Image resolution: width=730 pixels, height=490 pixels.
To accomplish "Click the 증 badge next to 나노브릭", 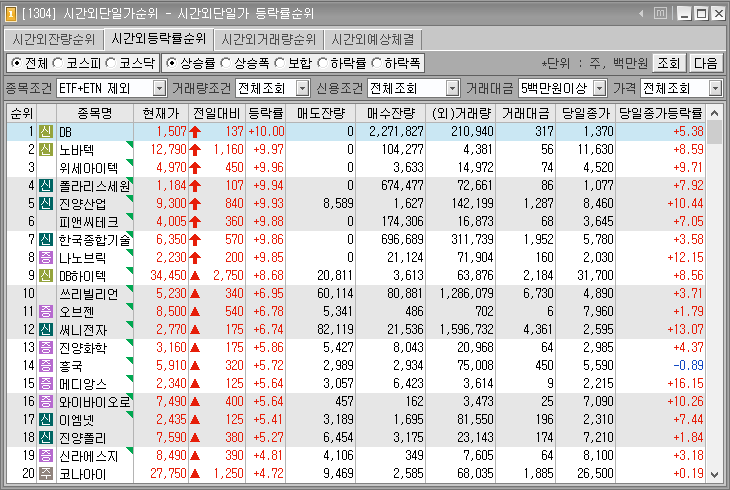I will coord(46,258).
